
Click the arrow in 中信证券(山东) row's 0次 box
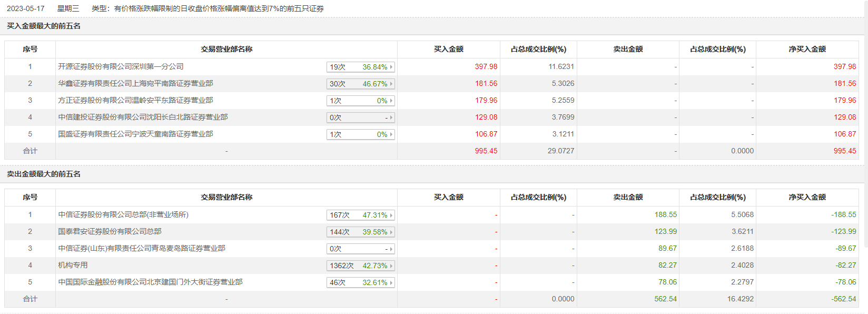[391, 249]
